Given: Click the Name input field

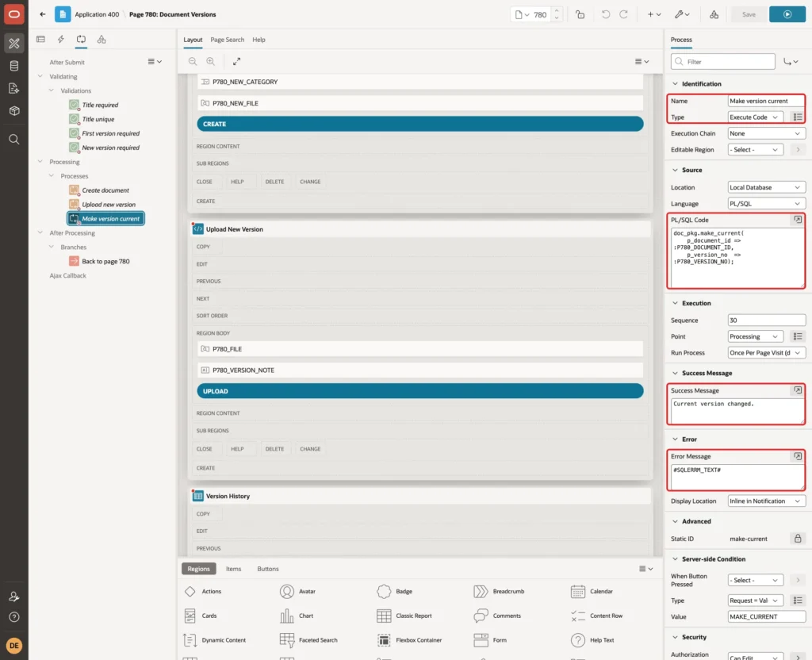Looking at the screenshot, I should (767, 101).
